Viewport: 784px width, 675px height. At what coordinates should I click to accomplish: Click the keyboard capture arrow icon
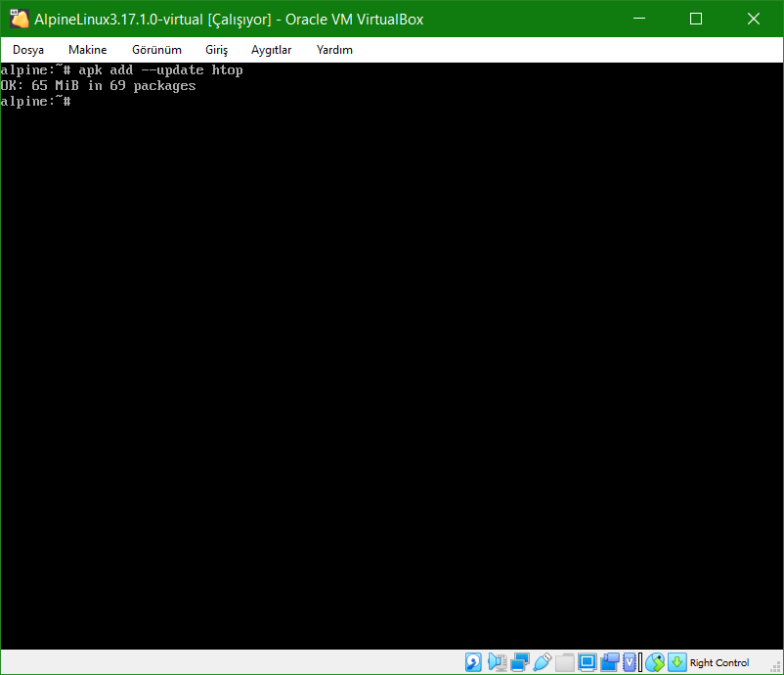click(677, 662)
